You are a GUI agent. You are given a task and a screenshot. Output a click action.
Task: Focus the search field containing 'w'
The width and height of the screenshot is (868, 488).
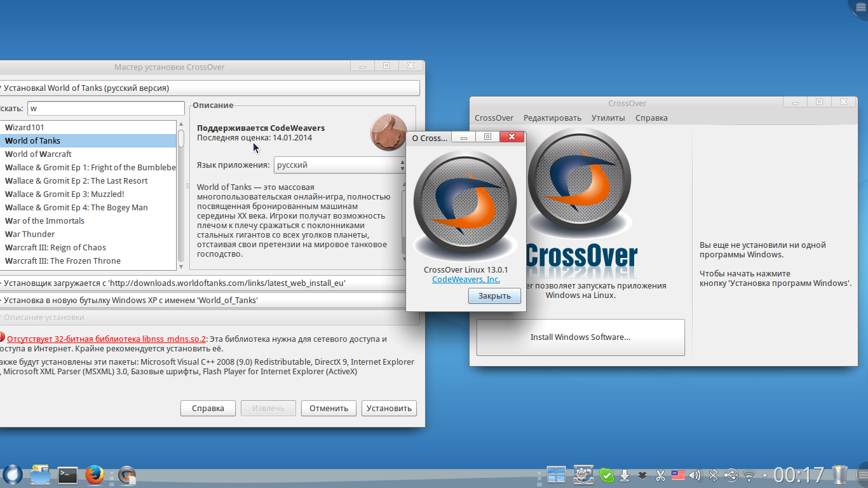pyautogui.click(x=105, y=108)
